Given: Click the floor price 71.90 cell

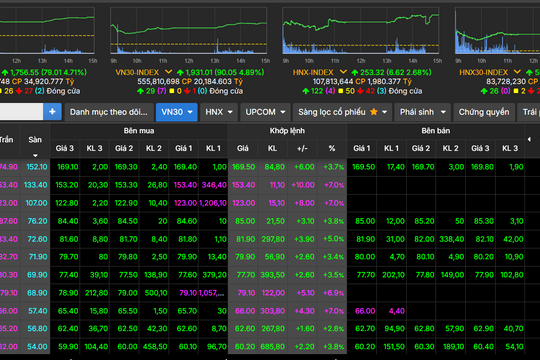Looking at the screenshot, I should 35,257.
